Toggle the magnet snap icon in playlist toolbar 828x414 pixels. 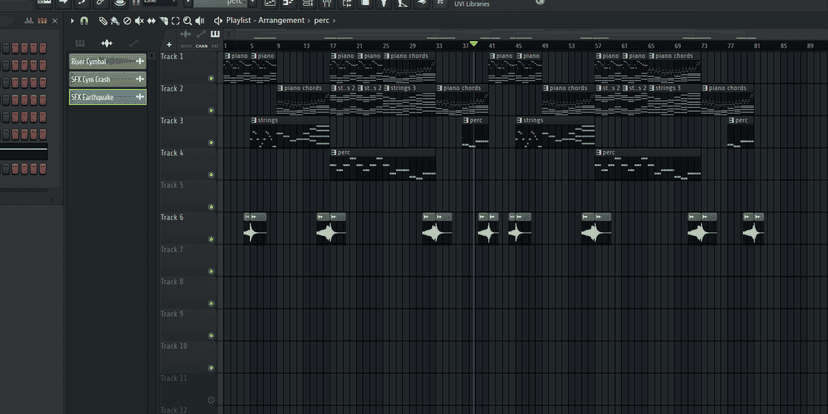click(84, 20)
